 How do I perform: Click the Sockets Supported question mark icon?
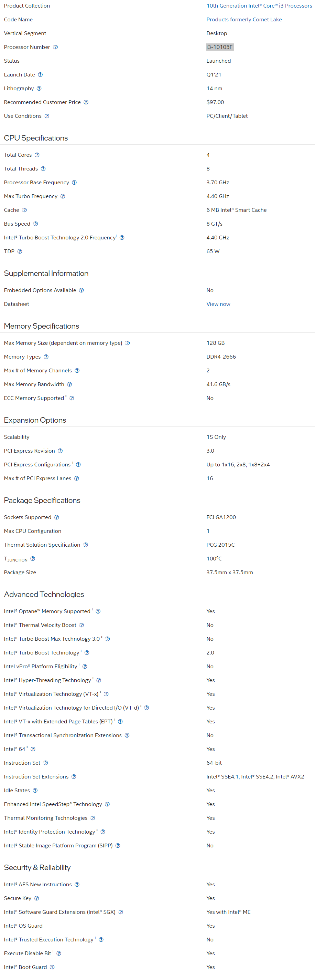[x=57, y=517]
